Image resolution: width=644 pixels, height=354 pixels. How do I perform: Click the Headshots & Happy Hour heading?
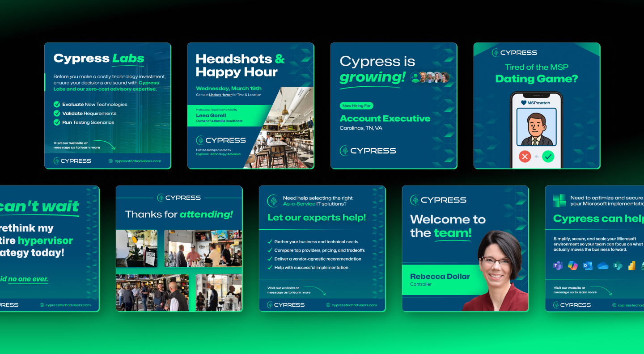coord(240,65)
